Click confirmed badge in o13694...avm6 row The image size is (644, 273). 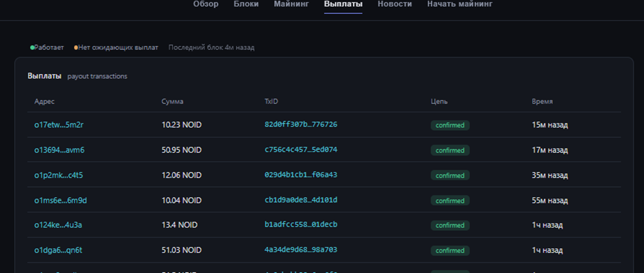(x=450, y=150)
